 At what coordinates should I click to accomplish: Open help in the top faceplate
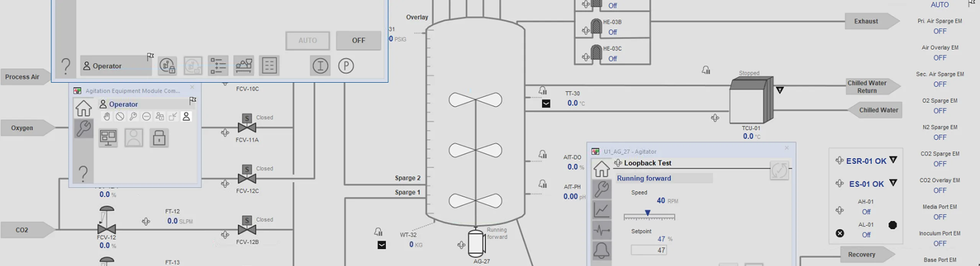(x=66, y=66)
